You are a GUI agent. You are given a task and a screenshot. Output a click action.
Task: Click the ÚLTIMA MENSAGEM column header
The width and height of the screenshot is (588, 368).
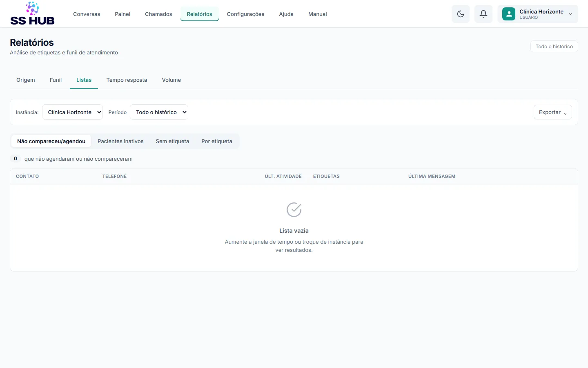[432, 176]
